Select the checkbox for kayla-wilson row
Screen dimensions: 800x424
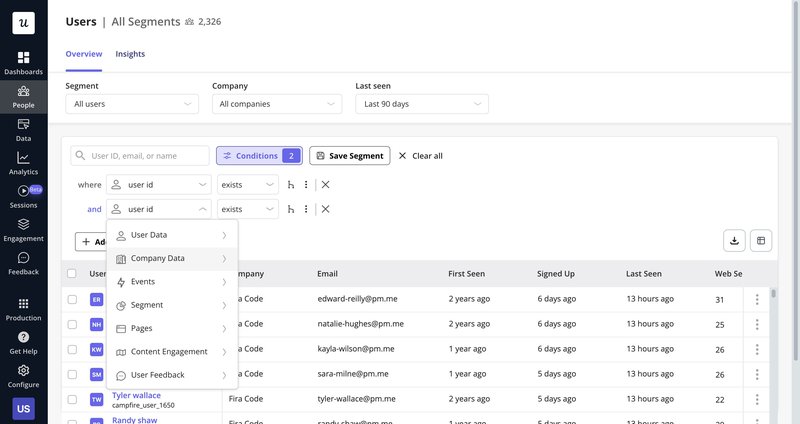(72, 350)
